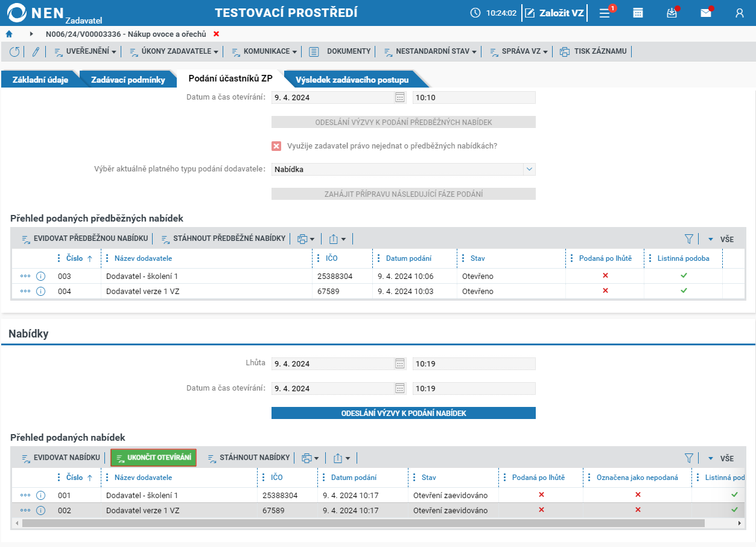The image size is (756, 547).
Task: Click Tisk záznamu toolbar item
Action: coord(594,52)
